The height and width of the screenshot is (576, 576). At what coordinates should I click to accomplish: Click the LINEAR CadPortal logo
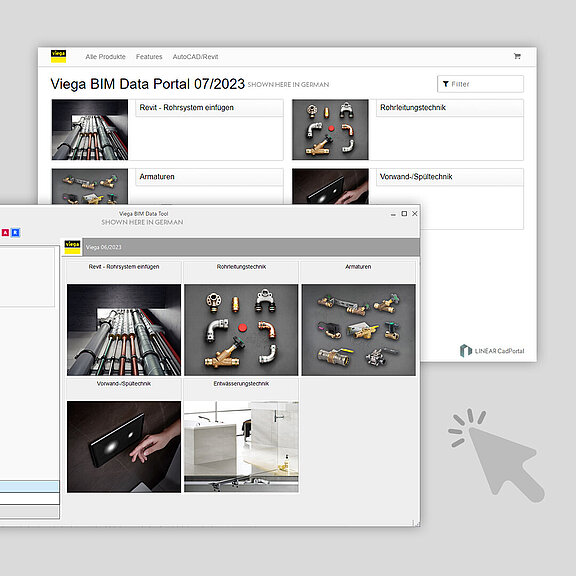click(492, 351)
